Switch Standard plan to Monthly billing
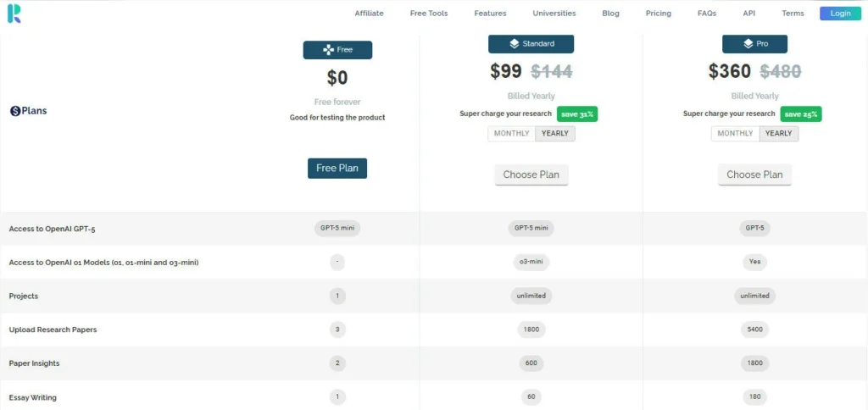Viewport: 868px width, 410px height. (x=511, y=133)
